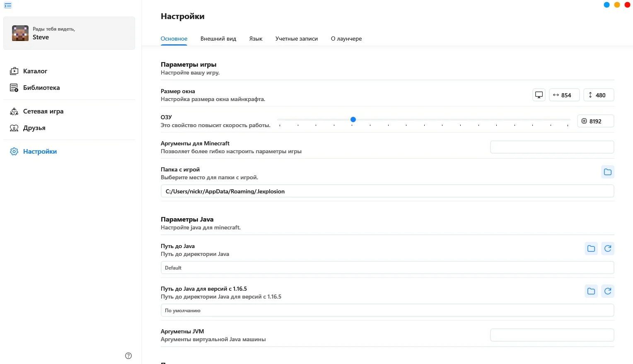Browse for the Путь до Java folder
Viewport: 633px width, 364px height.
pyautogui.click(x=591, y=248)
